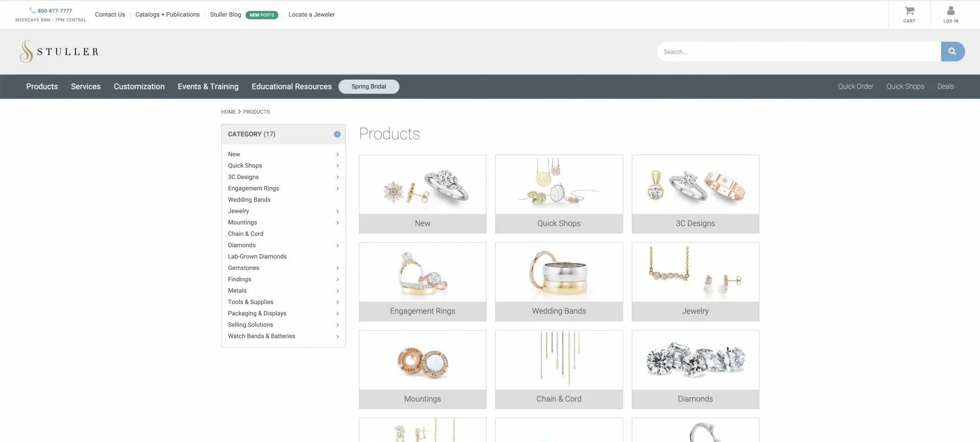Open Quick Order in nav bar
This screenshot has height=442, width=980.
tap(855, 86)
